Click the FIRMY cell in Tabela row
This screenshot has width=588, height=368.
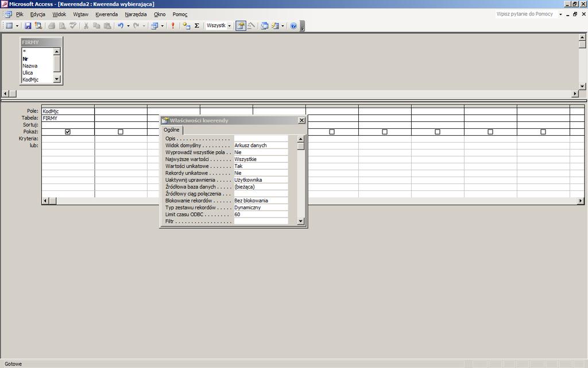pyautogui.click(x=68, y=118)
